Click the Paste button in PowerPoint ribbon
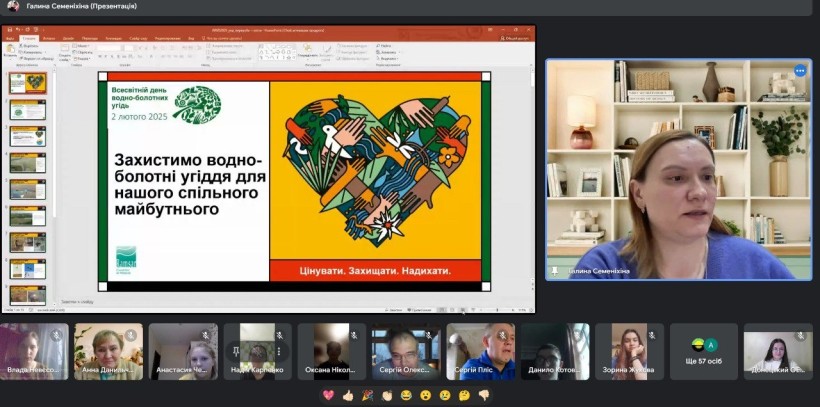This screenshot has width=820, height=407. click(x=9, y=51)
